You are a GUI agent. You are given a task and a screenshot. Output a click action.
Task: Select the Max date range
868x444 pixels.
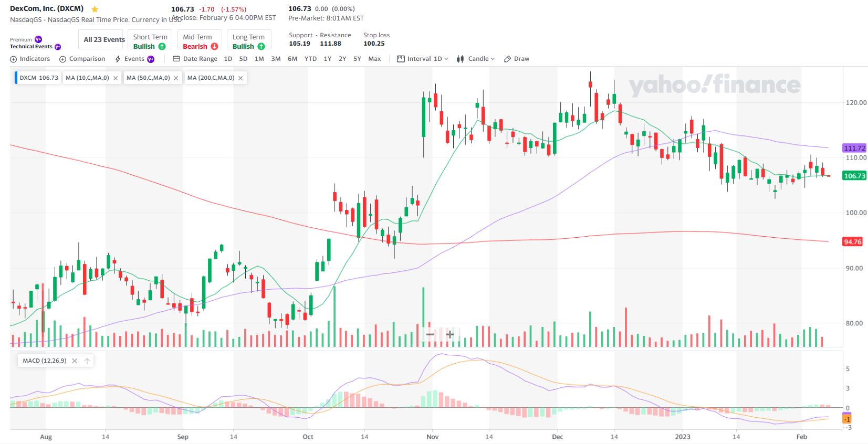pos(374,59)
